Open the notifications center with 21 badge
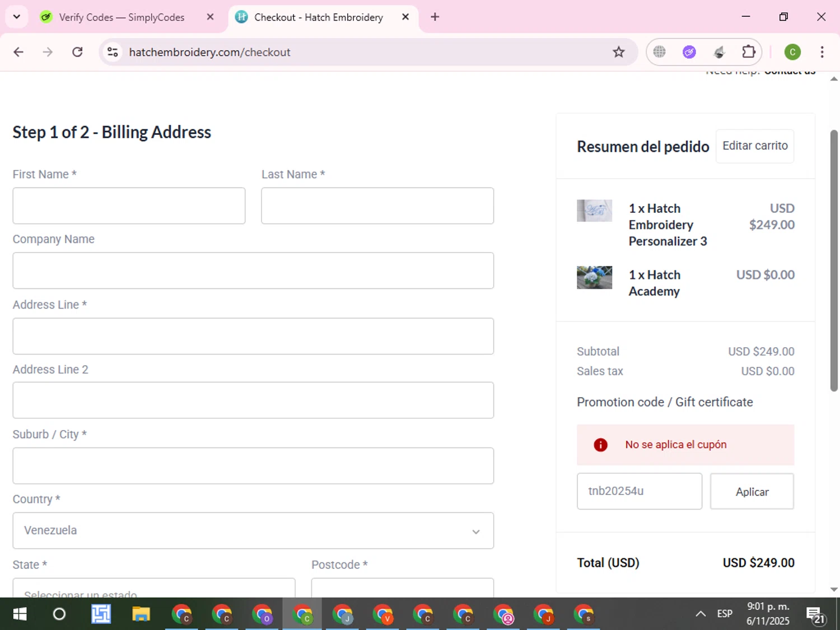840x630 pixels. [815, 614]
